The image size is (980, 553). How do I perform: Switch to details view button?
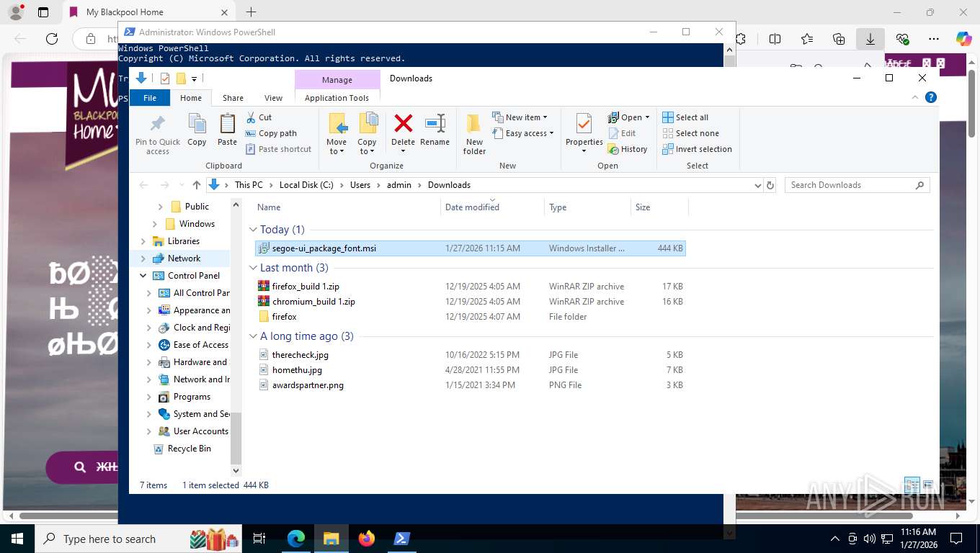pyautogui.click(x=912, y=485)
